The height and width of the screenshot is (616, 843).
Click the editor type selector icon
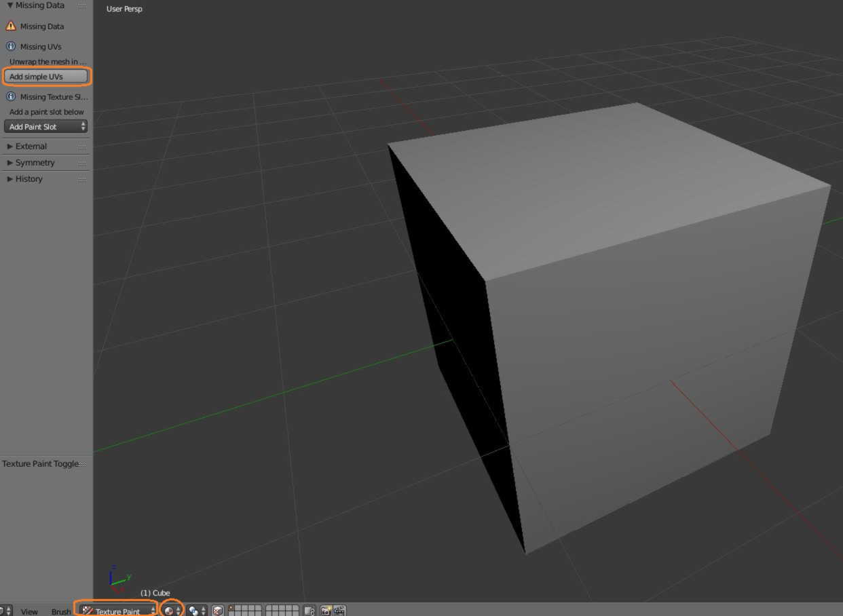coord(4,611)
